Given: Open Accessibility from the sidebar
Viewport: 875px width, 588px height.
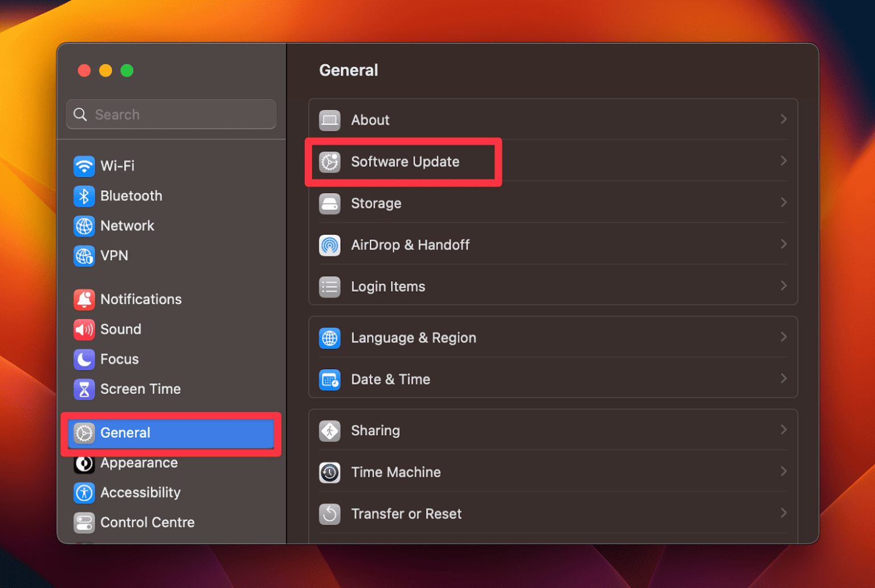Looking at the screenshot, I should click(140, 493).
